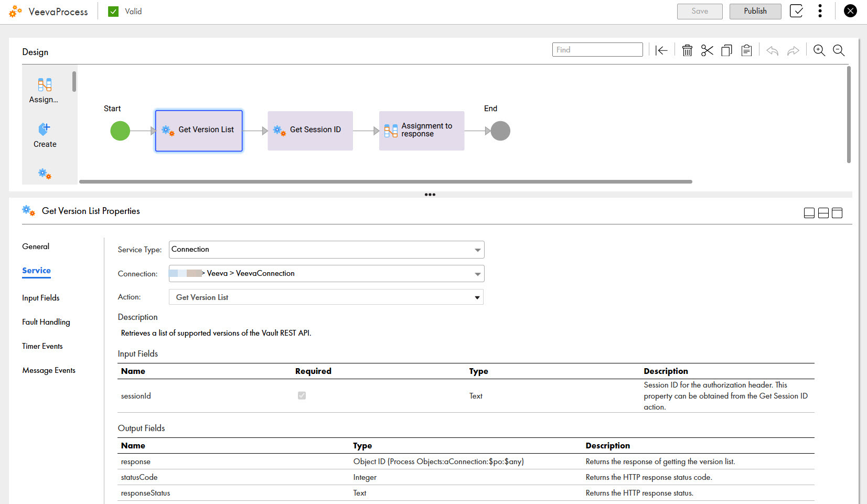867x504 pixels.
Task: Click the redo arrow icon
Action: (793, 51)
